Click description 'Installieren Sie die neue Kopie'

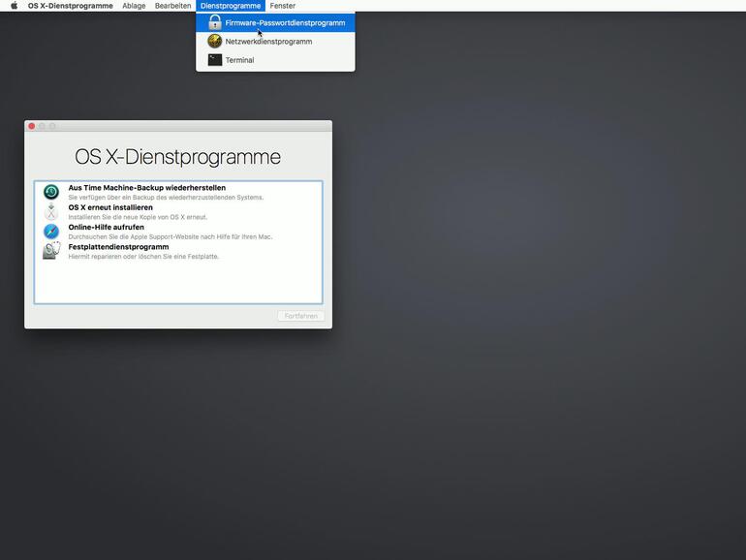point(138,217)
